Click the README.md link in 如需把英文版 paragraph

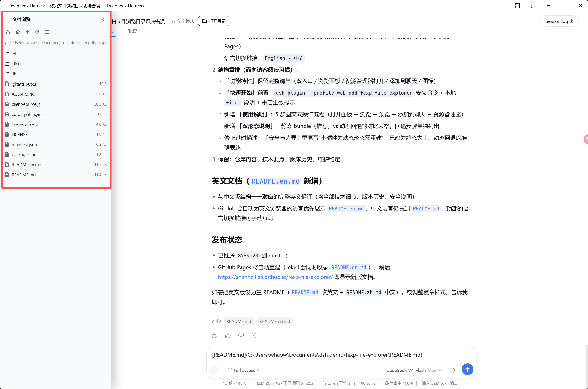coord(305,293)
